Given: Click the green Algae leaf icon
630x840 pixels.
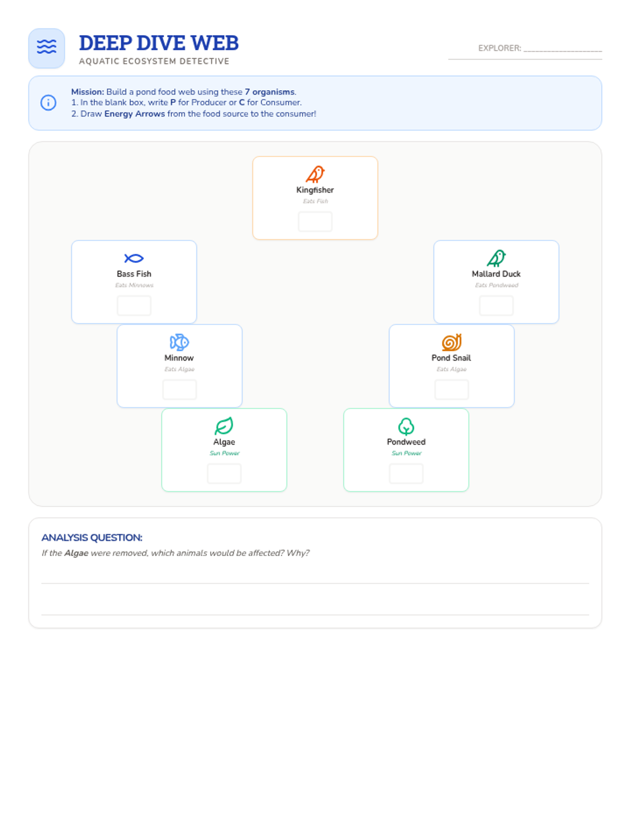Looking at the screenshot, I should [x=224, y=426].
